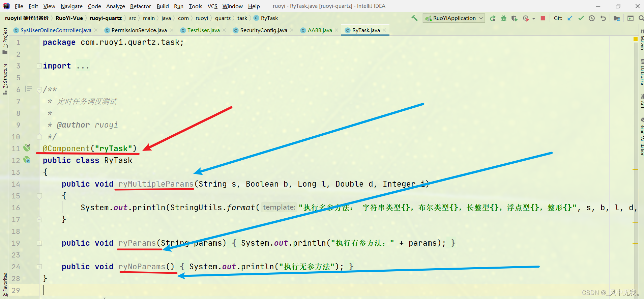
Task: Open the Maven tool window
Action: tap(642, 40)
